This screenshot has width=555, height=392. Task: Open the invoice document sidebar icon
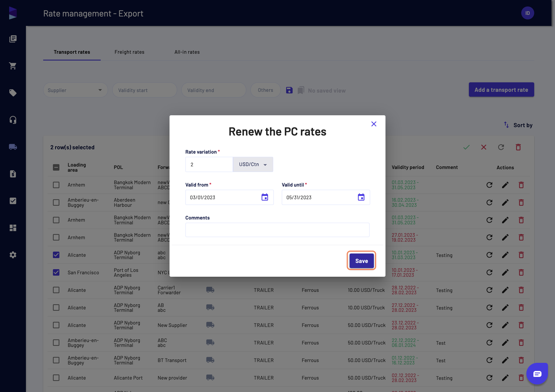(13, 174)
